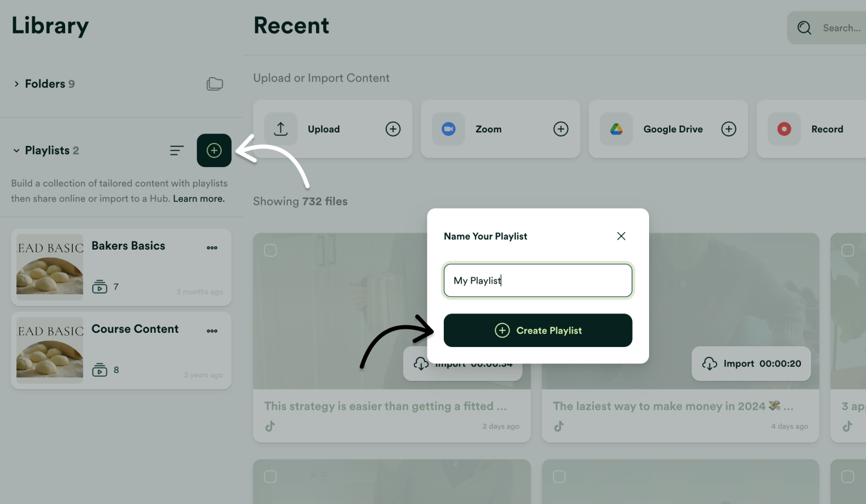Viewport: 866px width, 504px height.
Task: Click the My Playlist name input field
Action: pyautogui.click(x=537, y=280)
